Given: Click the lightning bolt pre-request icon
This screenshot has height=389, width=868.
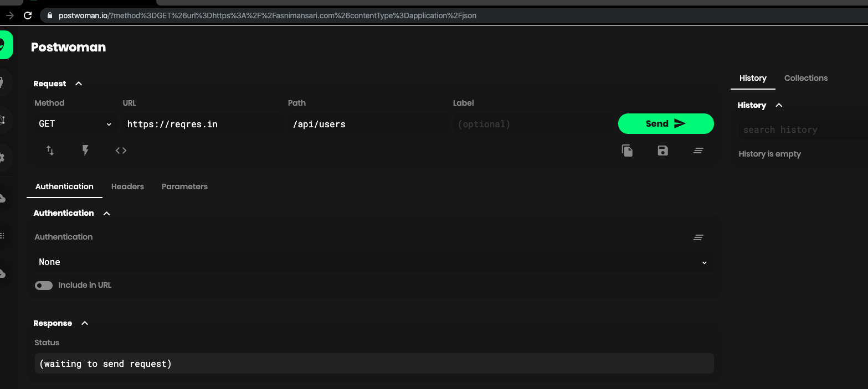Looking at the screenshot, I should [x=85, y=151].
